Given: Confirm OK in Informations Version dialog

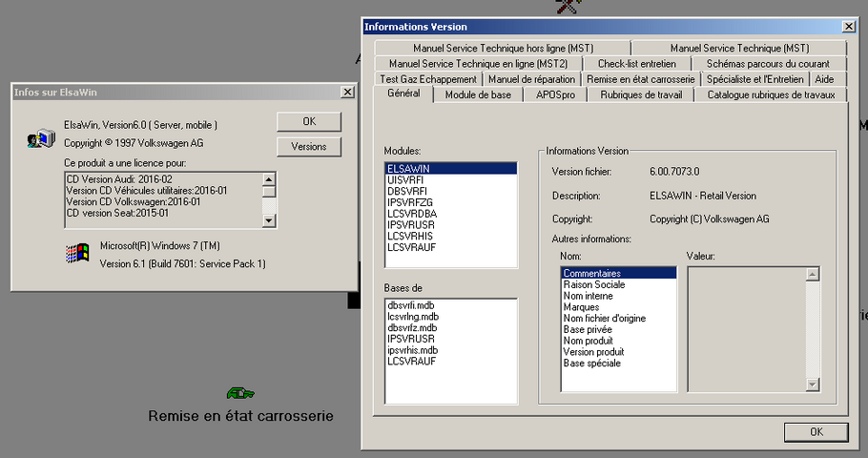Looking at the screenshot, I should (816, 432).
